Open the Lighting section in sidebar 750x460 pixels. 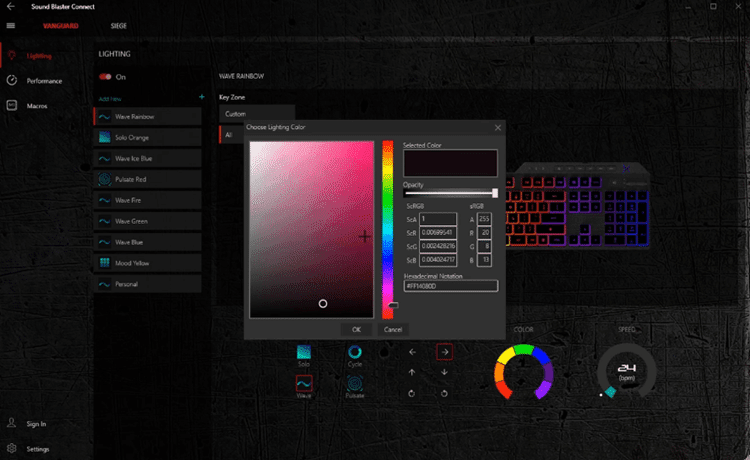(39, 56)
